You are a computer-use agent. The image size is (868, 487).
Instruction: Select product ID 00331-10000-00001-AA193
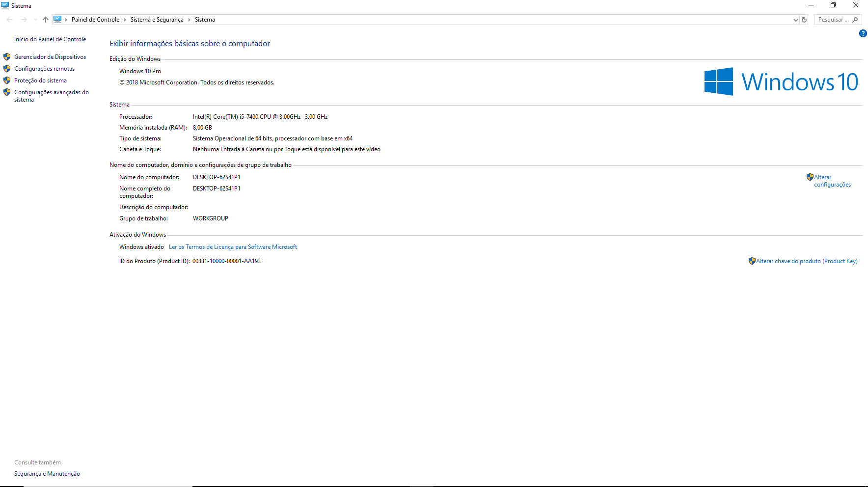(x=226, y=261)
